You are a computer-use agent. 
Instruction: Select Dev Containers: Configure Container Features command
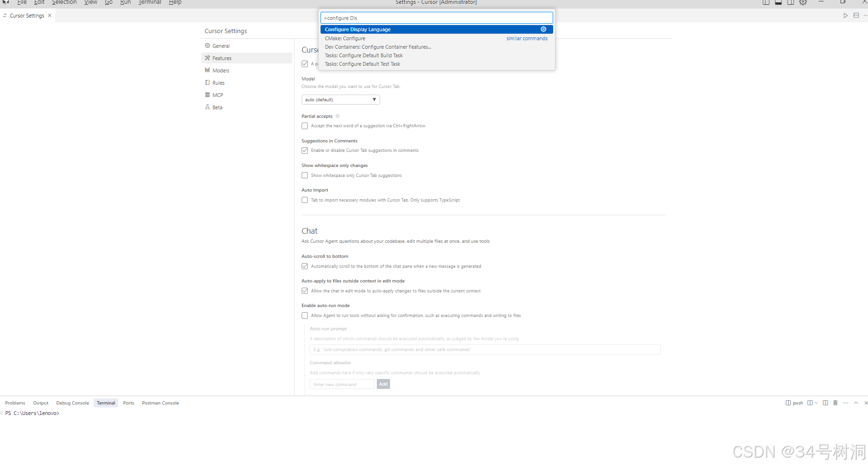tap(436, 47)
